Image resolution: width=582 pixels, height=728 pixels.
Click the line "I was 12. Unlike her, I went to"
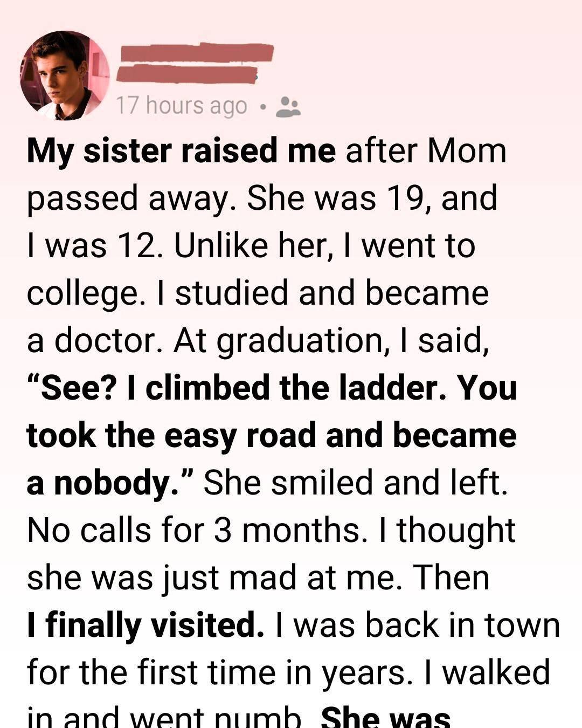(251, 245)
